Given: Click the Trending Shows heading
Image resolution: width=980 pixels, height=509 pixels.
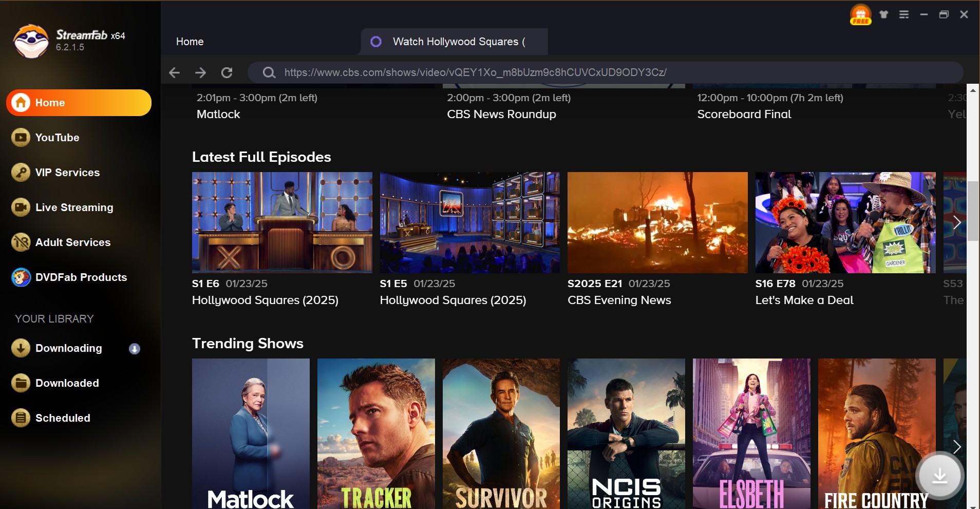Looking at the screenshot, I should [x=248, y=344].
